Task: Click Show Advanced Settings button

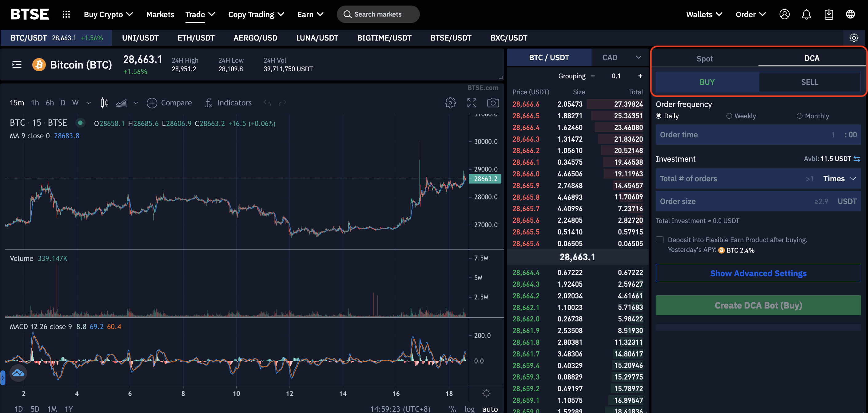Action: click(758, 273)
